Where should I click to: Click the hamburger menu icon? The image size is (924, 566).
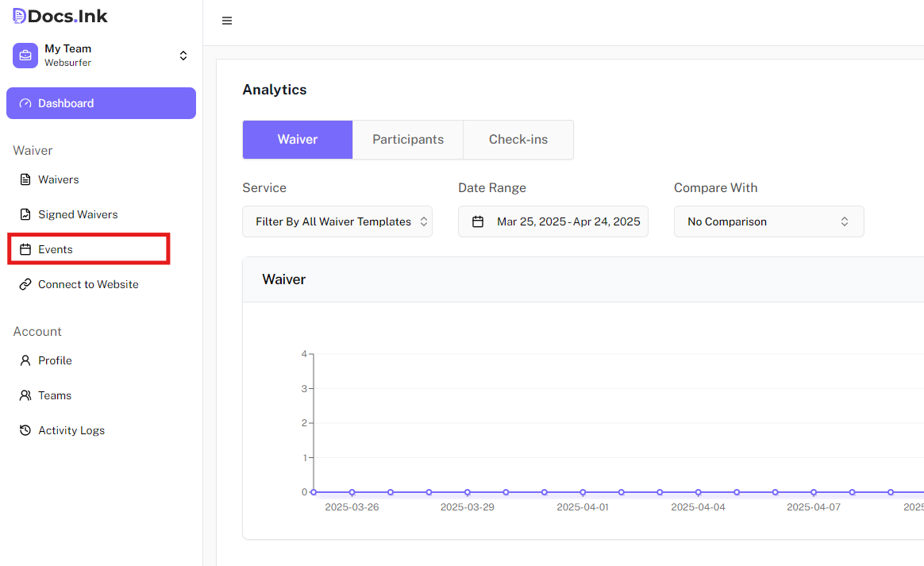[227, 21]
